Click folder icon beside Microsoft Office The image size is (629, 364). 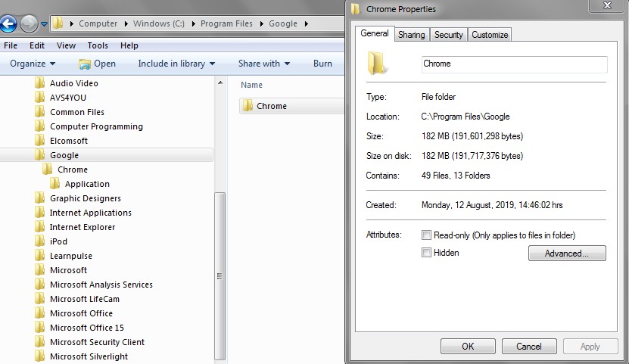[x=39, y=313]
